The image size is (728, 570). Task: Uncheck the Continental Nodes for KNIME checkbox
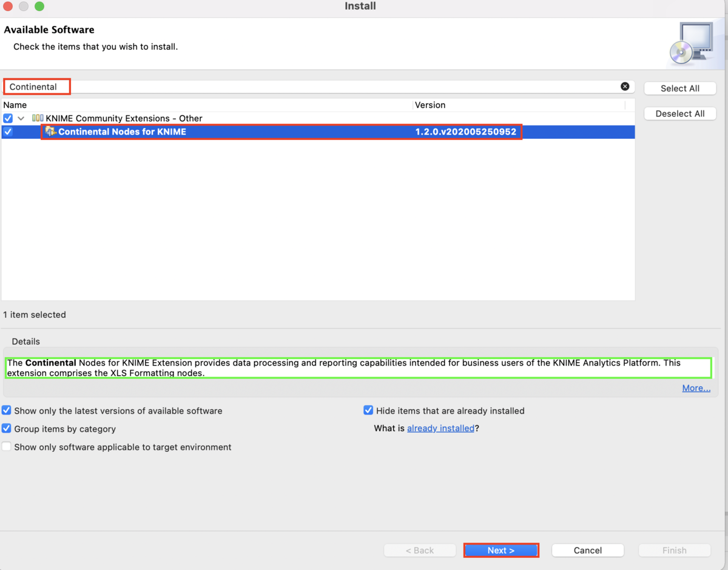point(8,132)
